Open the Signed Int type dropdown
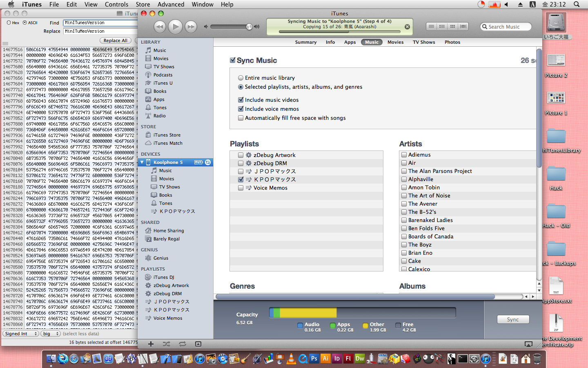The height and width of the screenshot is (368, 588). (x=21, y=334)
